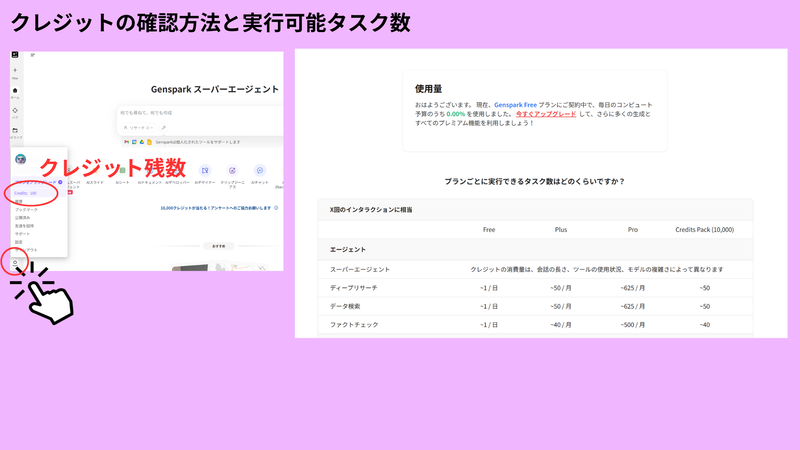Click the 今すぐアップグレード link
800x450 pixels.
(546, 114)
